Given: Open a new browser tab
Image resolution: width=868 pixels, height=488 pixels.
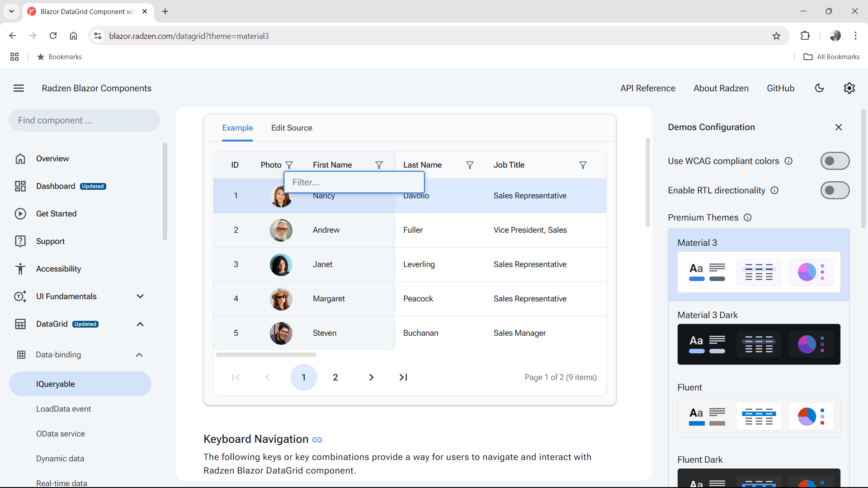Looking at the screenshot, I should 165,11.
